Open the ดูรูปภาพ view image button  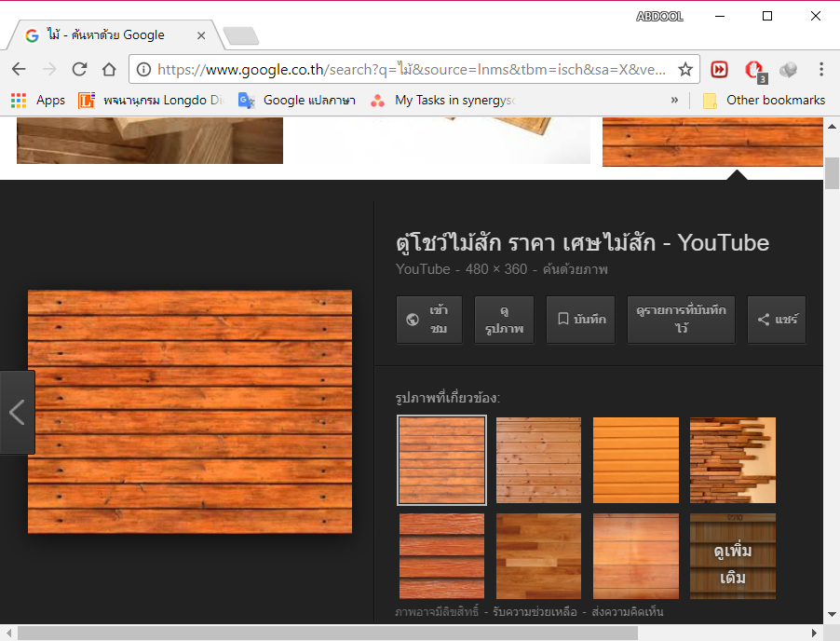click(x=504, y=320)
